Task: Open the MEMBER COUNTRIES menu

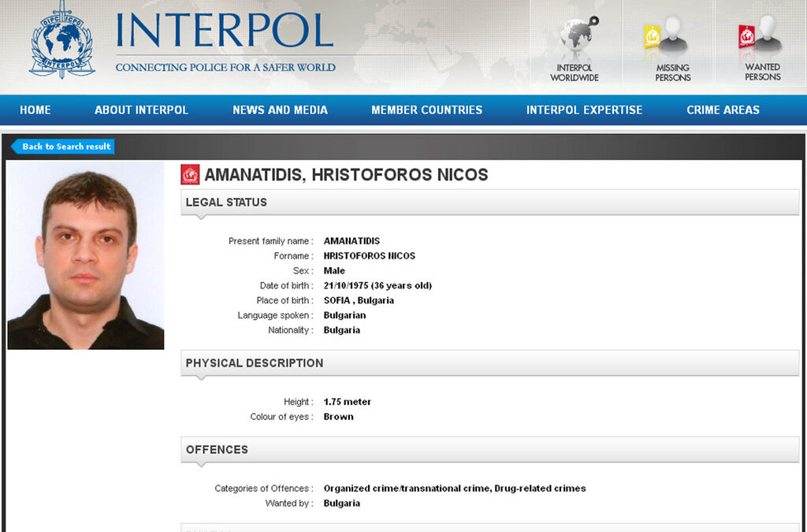Action: point(426,110)
